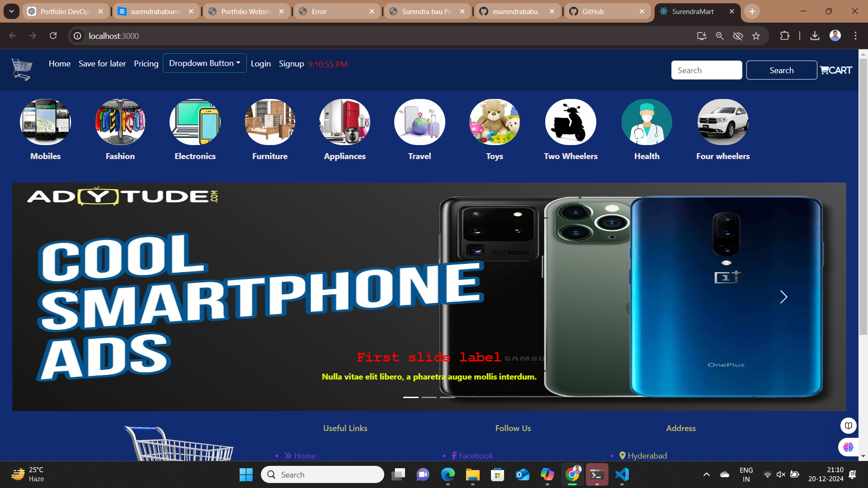Image resolution: width=868 pixels, height=488 pixels.
Task: Go to next carousel slide arrow
Action: click(x=783, y=297)
